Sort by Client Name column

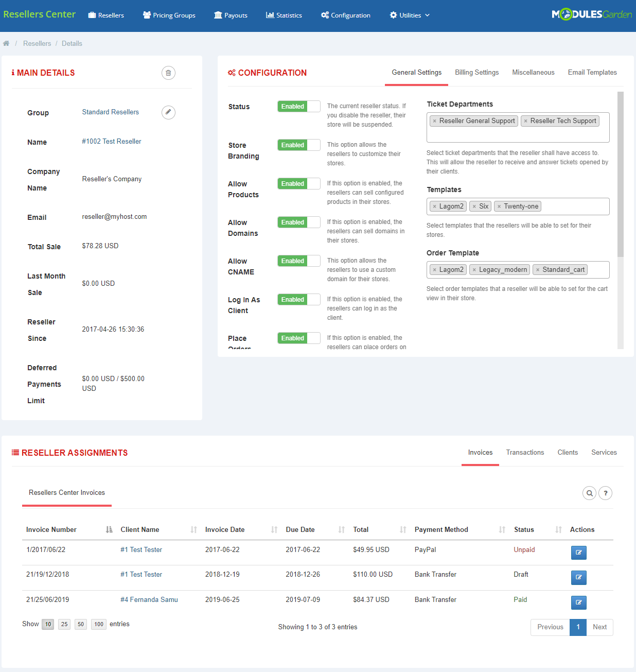coord(158,530)
